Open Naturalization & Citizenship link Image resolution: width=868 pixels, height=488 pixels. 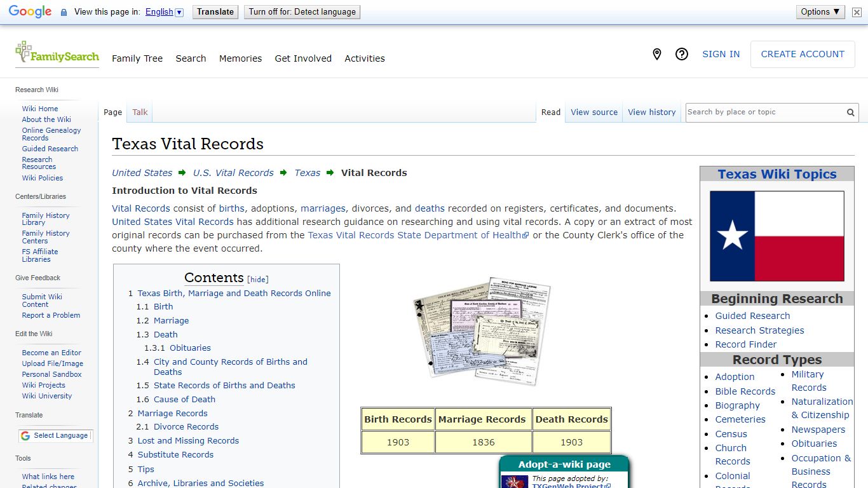(822, 409)
